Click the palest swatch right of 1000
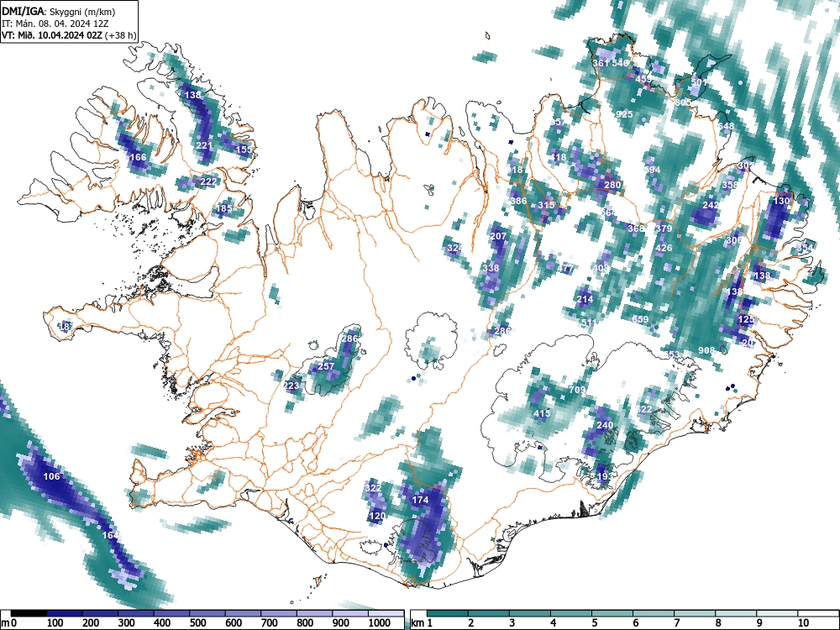This screenshot has width=840, height=630. point(386,613)
